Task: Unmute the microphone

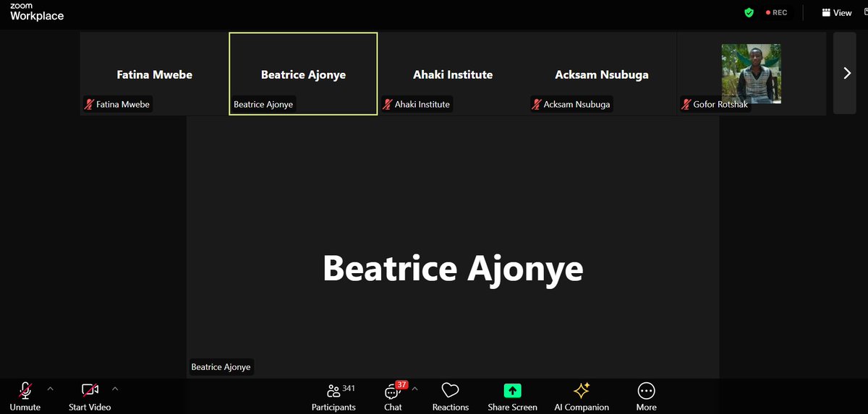Action: point(25,396)
